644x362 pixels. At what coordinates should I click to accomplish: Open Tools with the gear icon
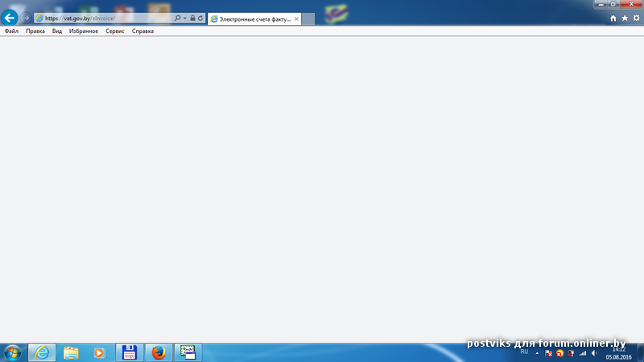[x=636, y=18]
